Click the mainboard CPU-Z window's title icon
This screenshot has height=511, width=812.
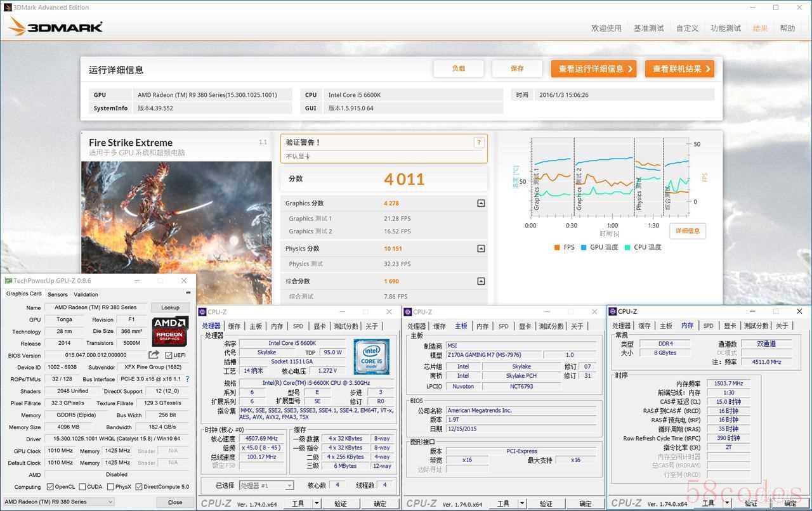coord(408,312)
